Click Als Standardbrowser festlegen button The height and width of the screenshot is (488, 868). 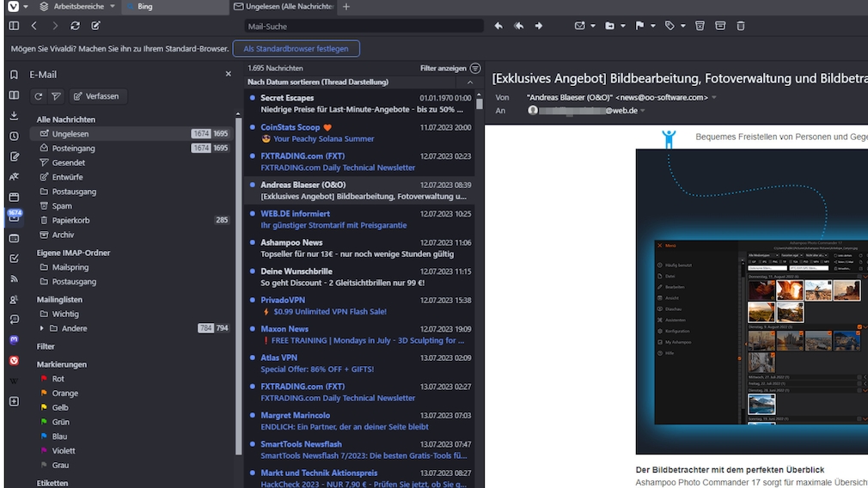(296, 49)
